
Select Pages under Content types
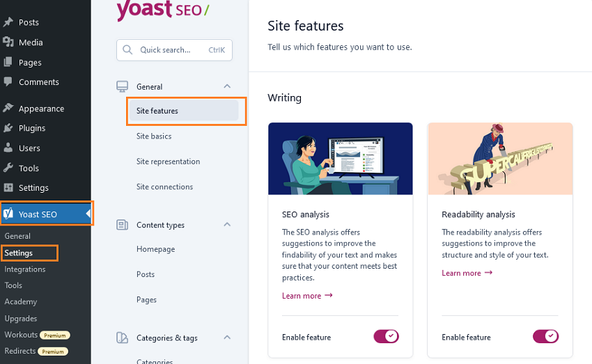(146, 300)
